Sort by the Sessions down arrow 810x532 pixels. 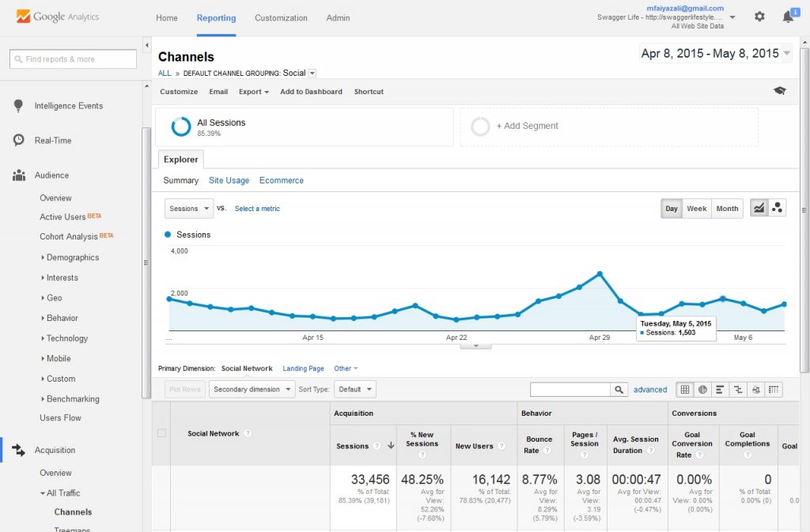(391, 446)
